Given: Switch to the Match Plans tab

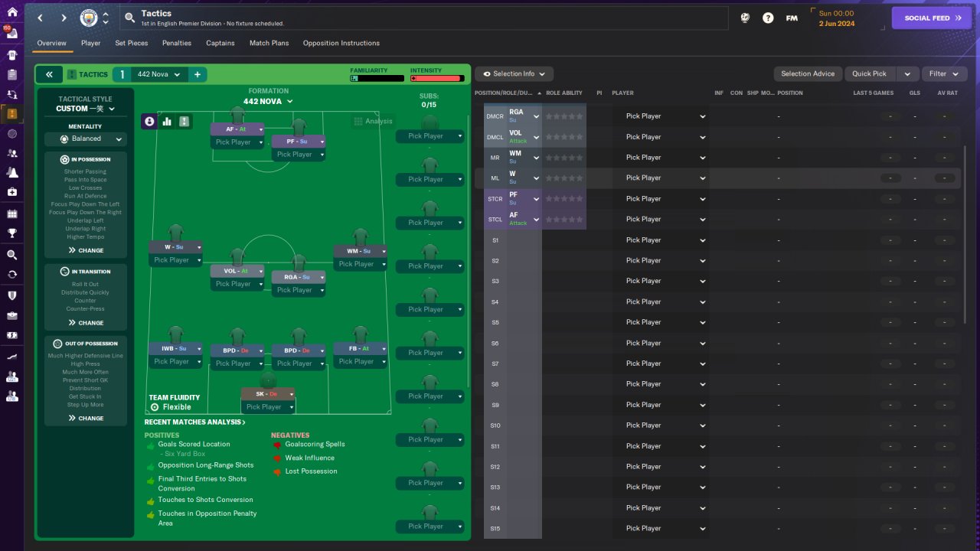Looking at the screenshot, I should coord(269,43).
